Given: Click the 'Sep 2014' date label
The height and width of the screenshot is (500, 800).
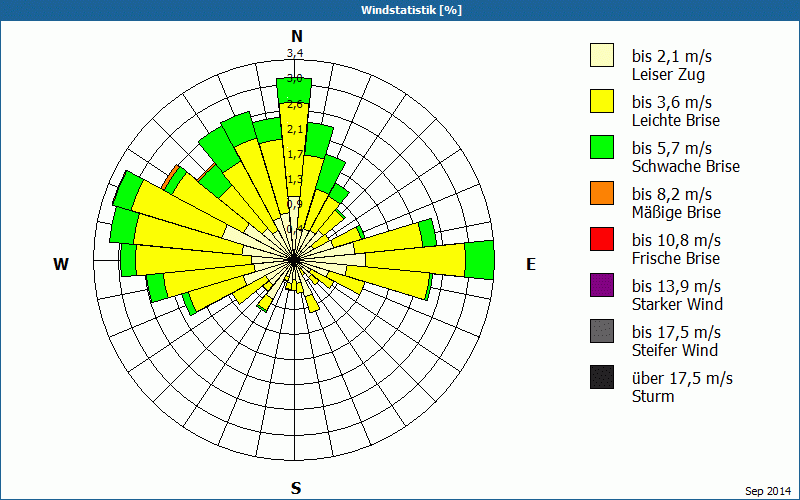Looking at the screenshot, I should coord(768,491).
